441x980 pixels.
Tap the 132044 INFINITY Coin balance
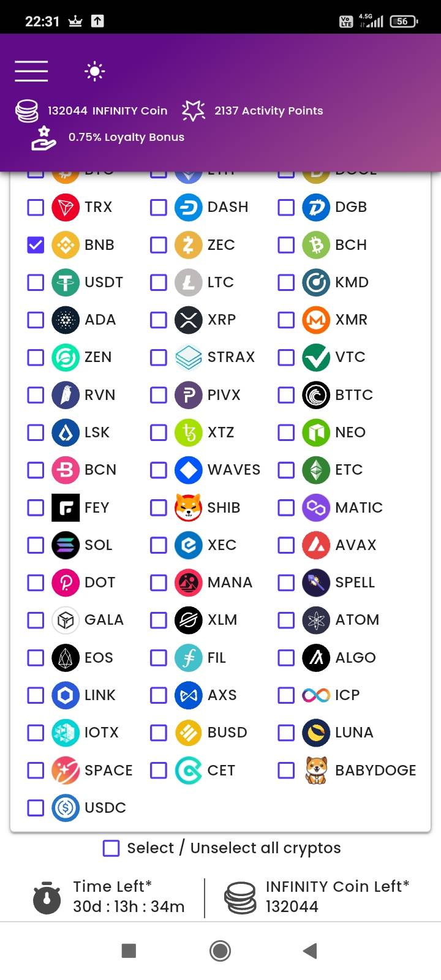coord(107,111)
